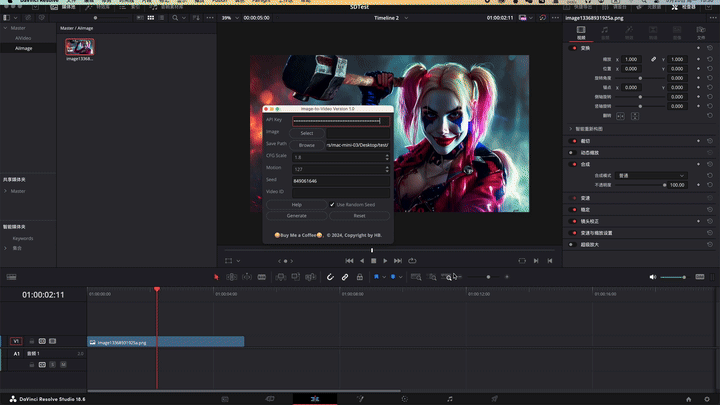Select the AImage bin in Master
720x405 pixels.
[x=23, y=48]
